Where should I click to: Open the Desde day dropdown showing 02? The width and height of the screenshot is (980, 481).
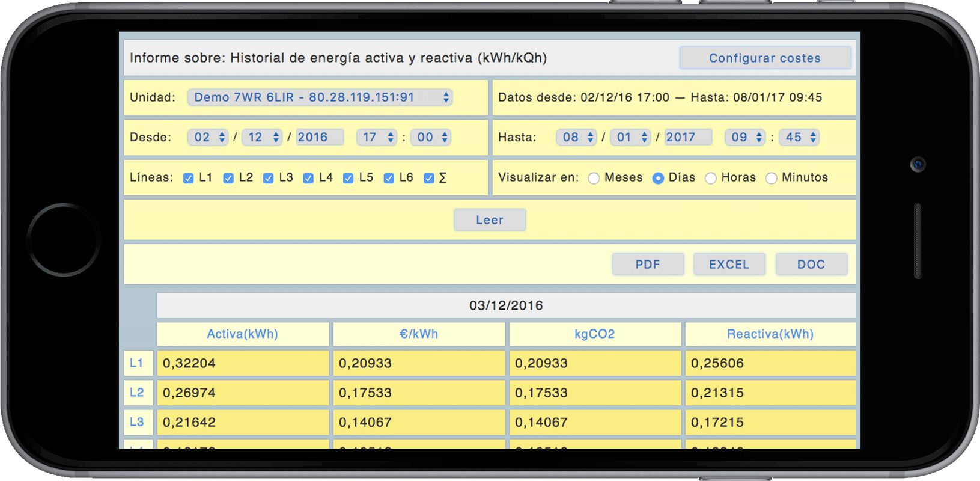[208, 137]
